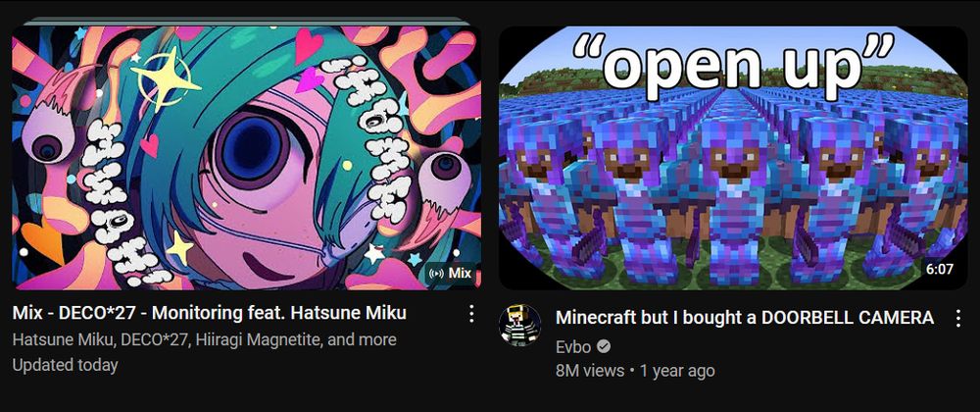Open more options for the DECO*27 mix
Screen dimensions: 980x412
[472, 314]
